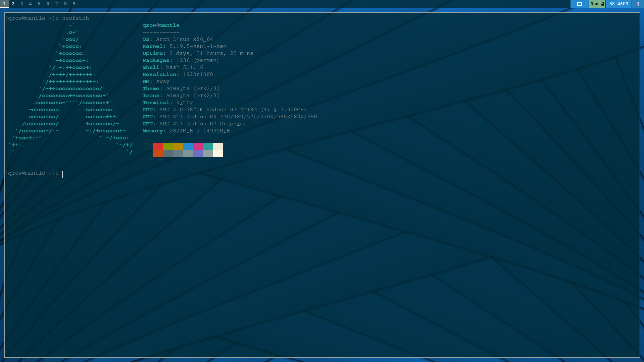This screenshot has width=644, height=362.
Task: Click the Bluetooth tray icon
Action: pos(638,4)
